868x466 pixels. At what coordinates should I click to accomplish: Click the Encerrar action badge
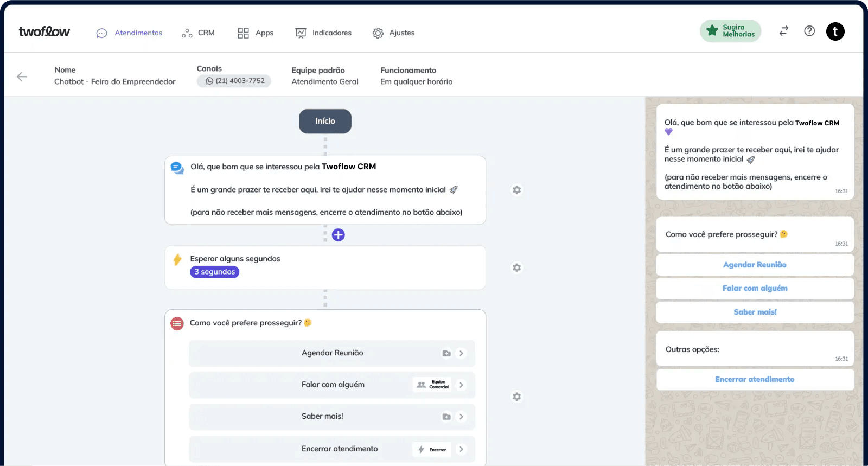click(x=432, y=449)
